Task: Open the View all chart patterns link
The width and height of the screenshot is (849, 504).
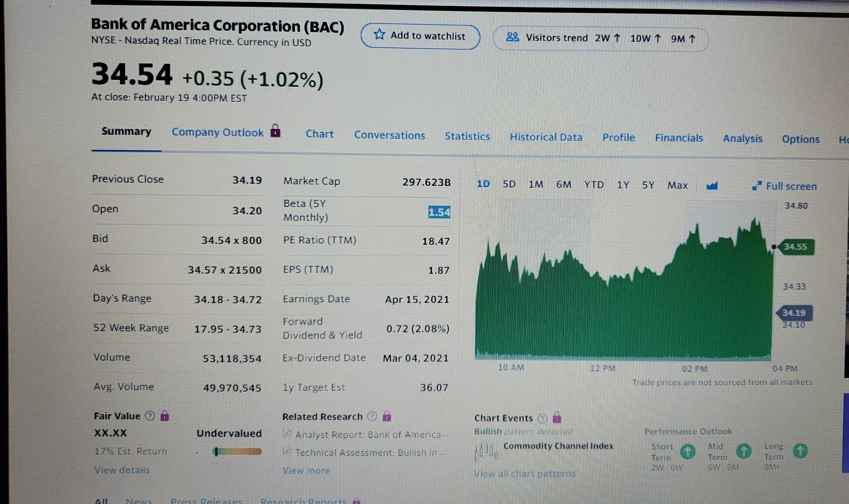Action: click(x=524, y=474)
